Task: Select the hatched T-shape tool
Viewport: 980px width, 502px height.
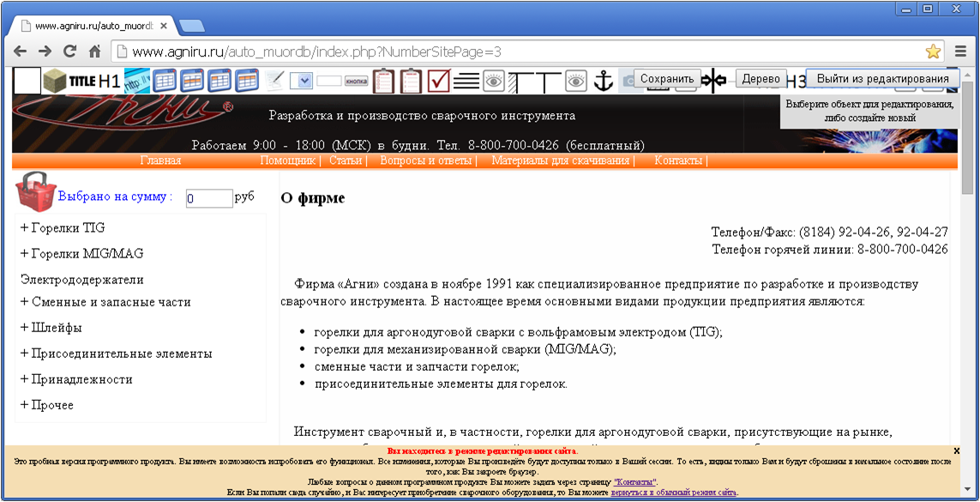Action: (x=521, y=82)
